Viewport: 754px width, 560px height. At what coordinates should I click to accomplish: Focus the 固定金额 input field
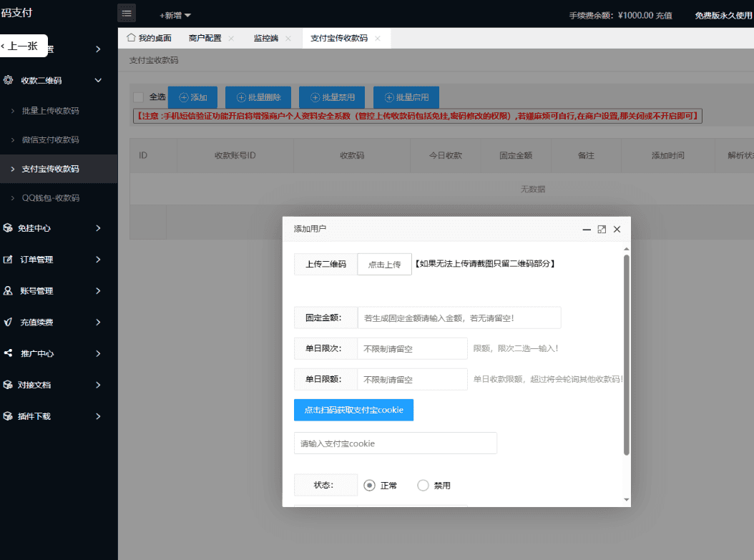[459, 318]
